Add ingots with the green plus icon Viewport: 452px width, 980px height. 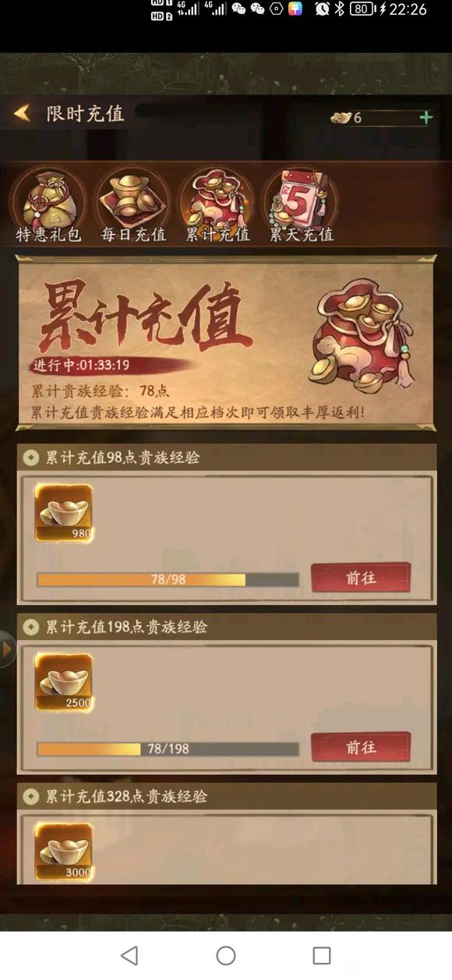click(x=426, y=118)
